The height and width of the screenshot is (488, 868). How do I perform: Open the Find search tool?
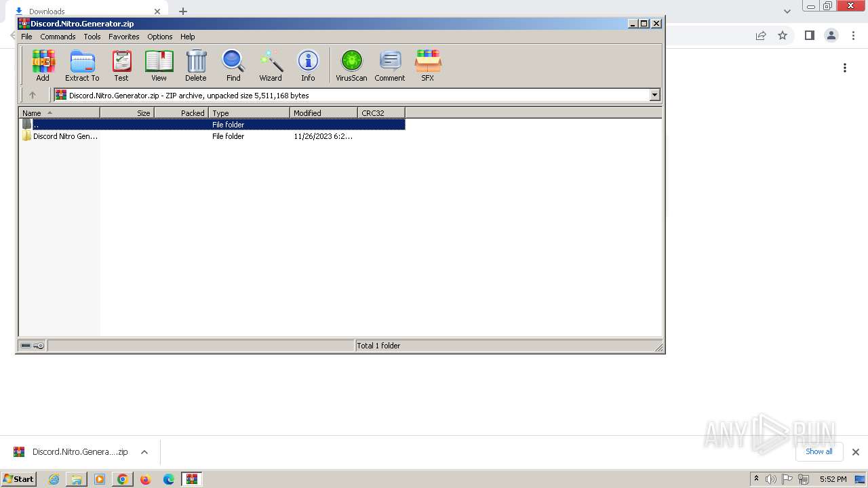tap(233, 65)
